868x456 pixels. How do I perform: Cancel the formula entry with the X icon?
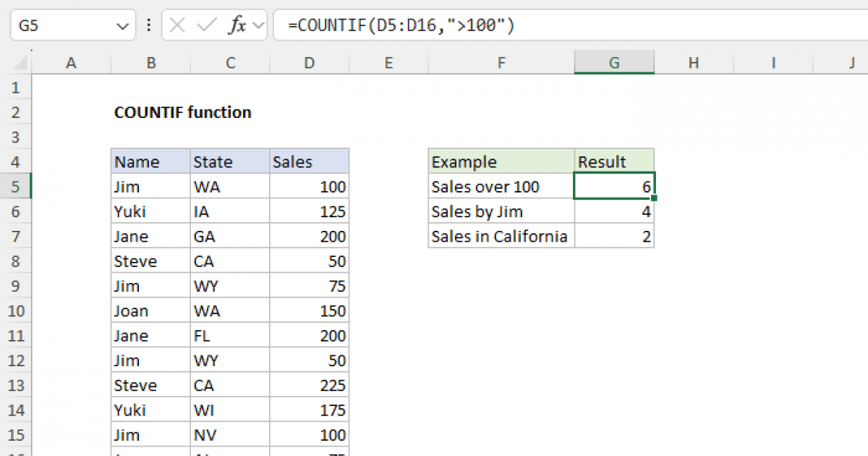176,24
